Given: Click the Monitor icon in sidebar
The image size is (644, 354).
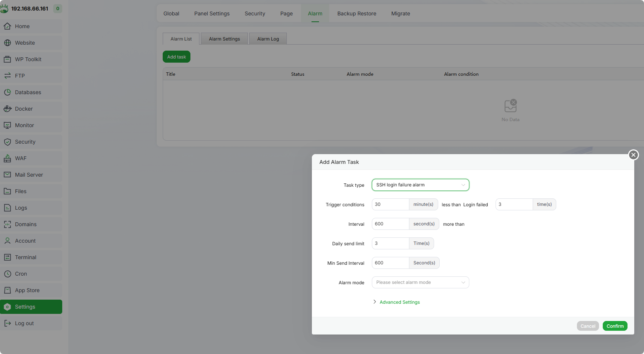Looking at the screenshot, I should (x=7, y=125).
